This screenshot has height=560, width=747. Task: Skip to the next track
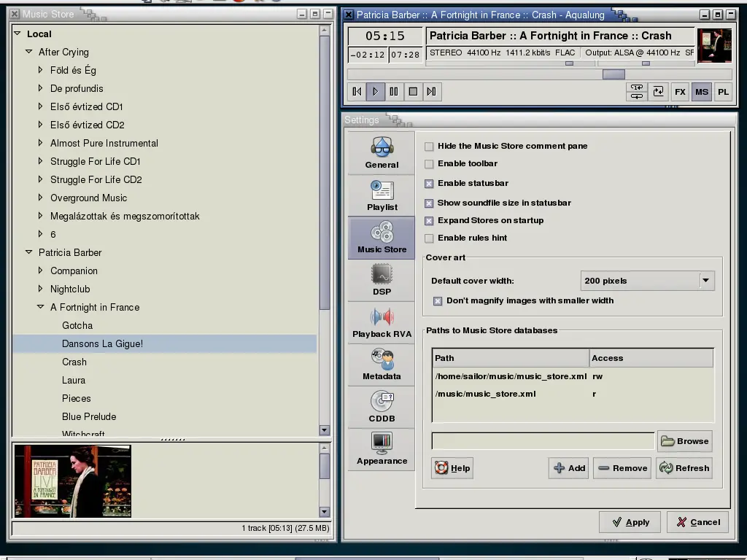tap(432, 91)
